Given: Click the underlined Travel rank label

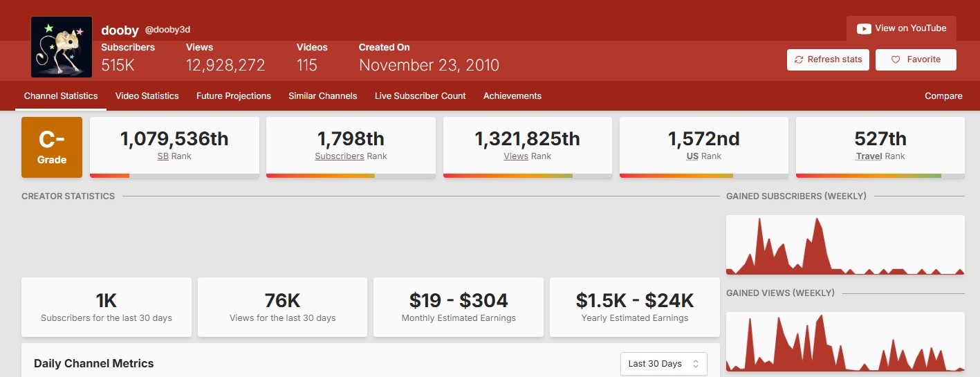Looking at the screenshot, I should click(869, 156).
